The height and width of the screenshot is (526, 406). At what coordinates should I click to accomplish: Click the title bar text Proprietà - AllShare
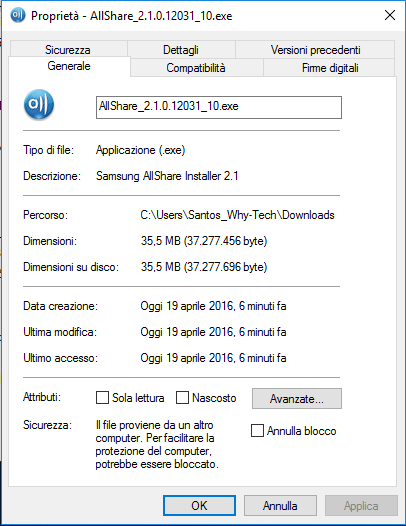coord(131,16)
